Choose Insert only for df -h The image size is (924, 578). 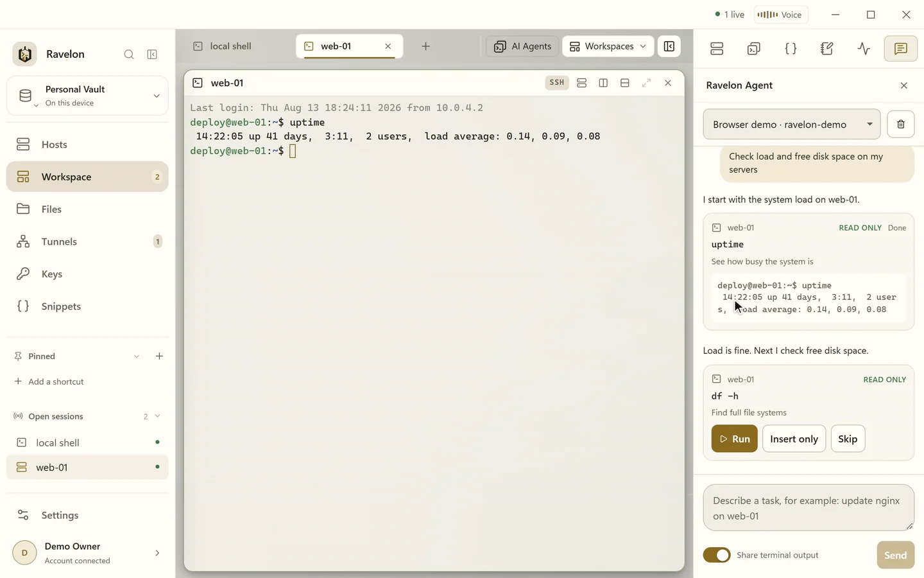pos(794,439)
